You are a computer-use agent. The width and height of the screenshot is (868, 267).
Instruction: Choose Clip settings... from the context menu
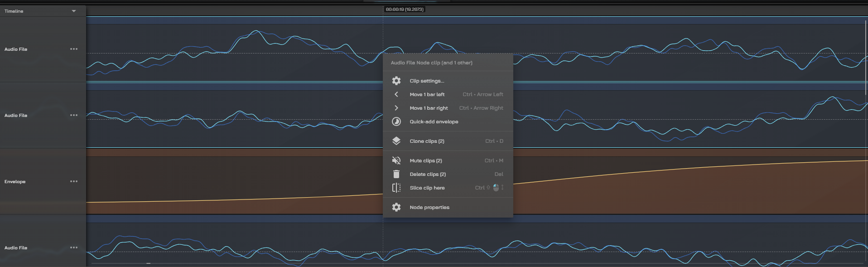click(x=448, y=81)
